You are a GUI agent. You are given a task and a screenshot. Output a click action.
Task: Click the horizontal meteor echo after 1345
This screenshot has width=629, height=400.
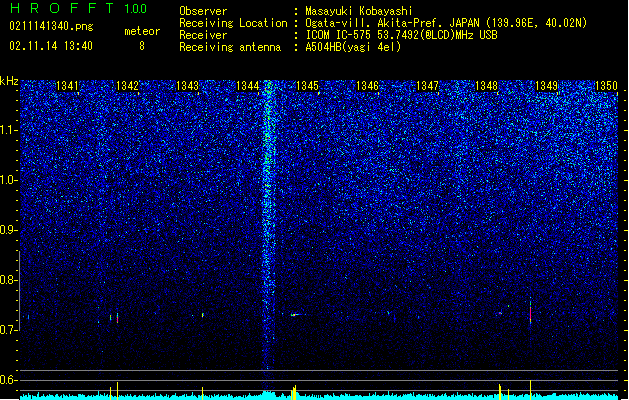(297, 315)
